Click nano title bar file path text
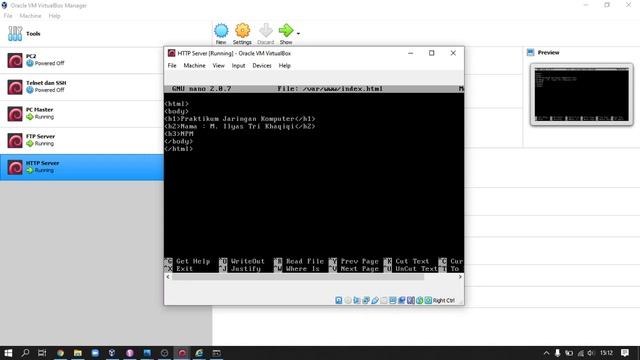The height and width of the screenshot is (360, 640). click(x=330, y=89)
